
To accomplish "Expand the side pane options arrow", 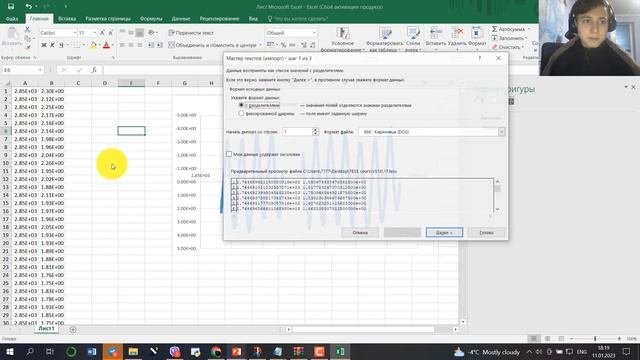I will coord(626,87).
